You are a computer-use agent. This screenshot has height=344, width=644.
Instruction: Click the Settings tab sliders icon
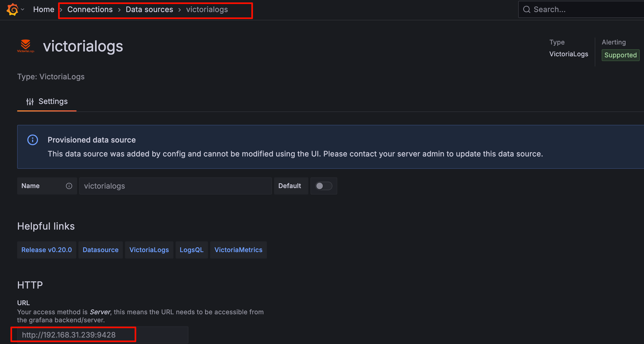[30, 102]
